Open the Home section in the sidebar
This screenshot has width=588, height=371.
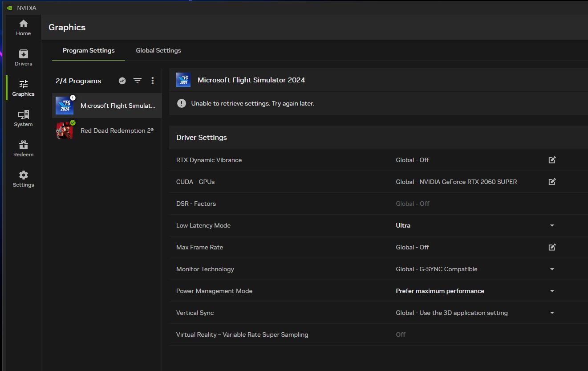(23, 27)
